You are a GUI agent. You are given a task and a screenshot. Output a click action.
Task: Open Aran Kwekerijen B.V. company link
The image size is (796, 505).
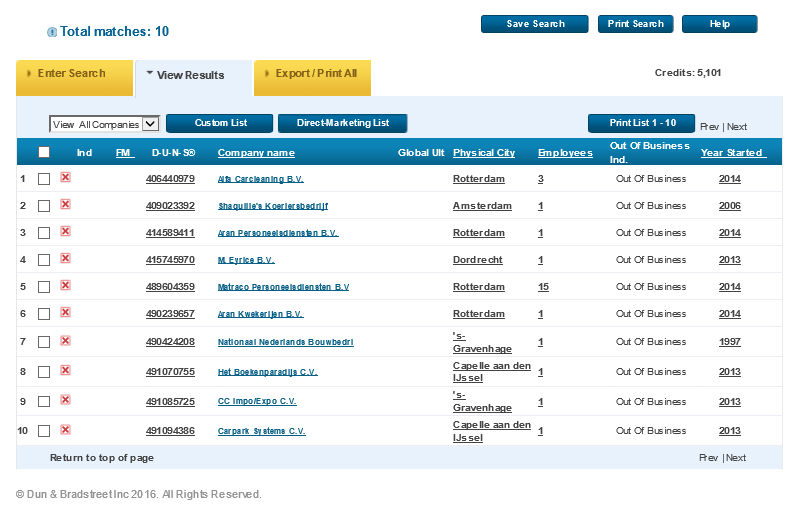pos(260,314)
